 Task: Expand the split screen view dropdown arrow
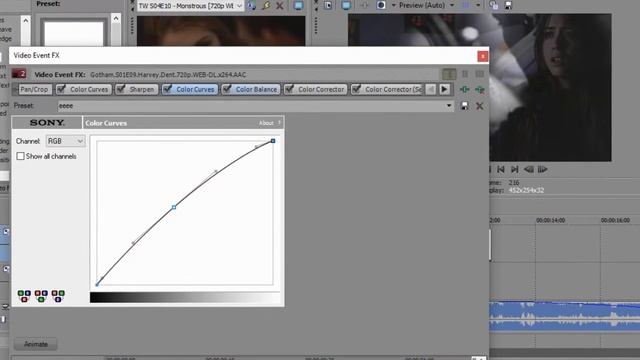(393, 5)
